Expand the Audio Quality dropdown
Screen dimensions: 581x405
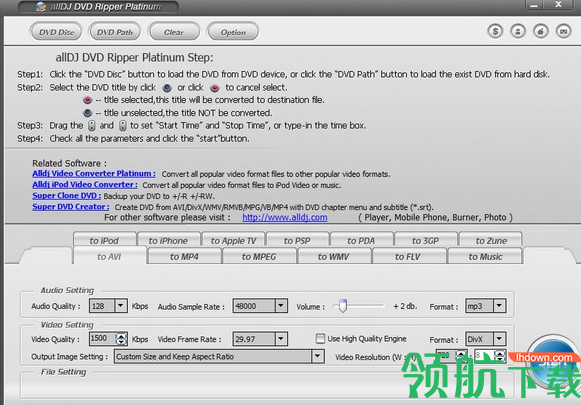tap(121, 306)
